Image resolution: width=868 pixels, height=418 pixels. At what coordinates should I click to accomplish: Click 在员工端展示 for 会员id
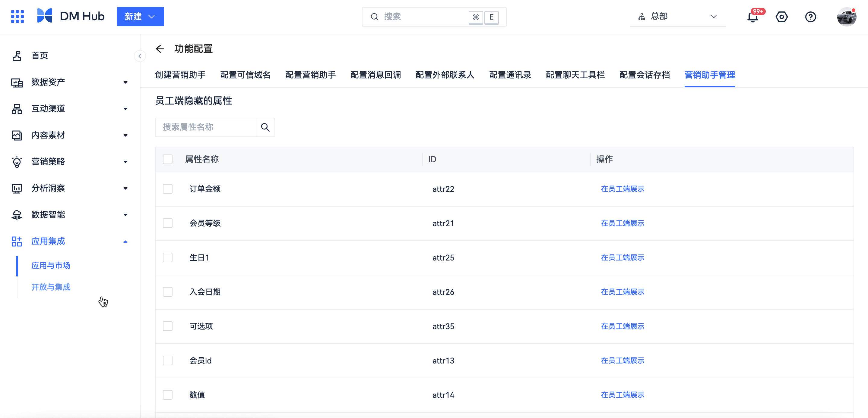click(x=622, y=360)
